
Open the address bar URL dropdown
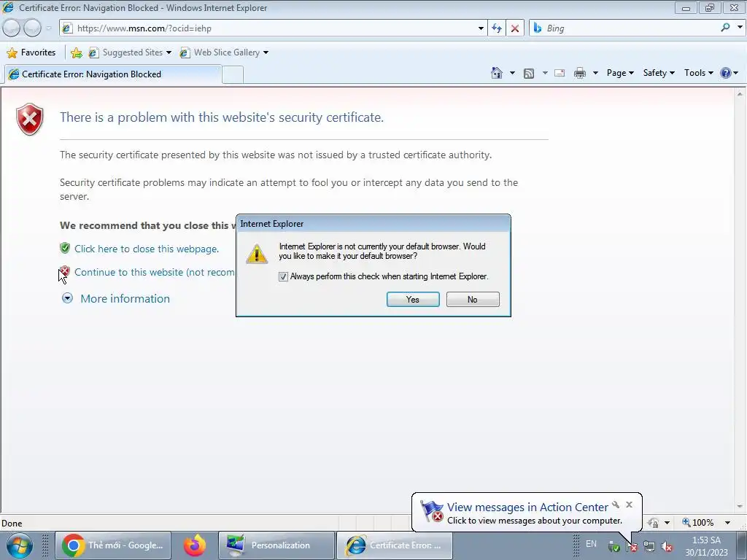[481, 28]
